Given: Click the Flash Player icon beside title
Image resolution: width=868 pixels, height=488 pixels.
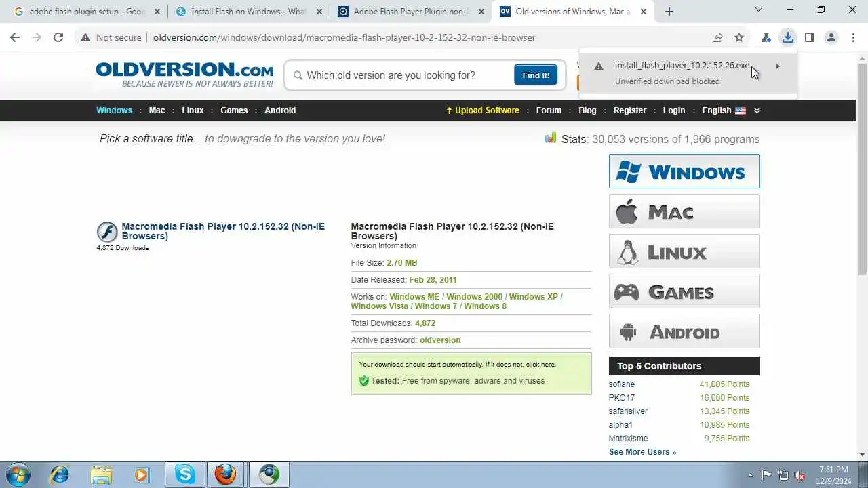Looking at the screenshot, I should point(107,232).
